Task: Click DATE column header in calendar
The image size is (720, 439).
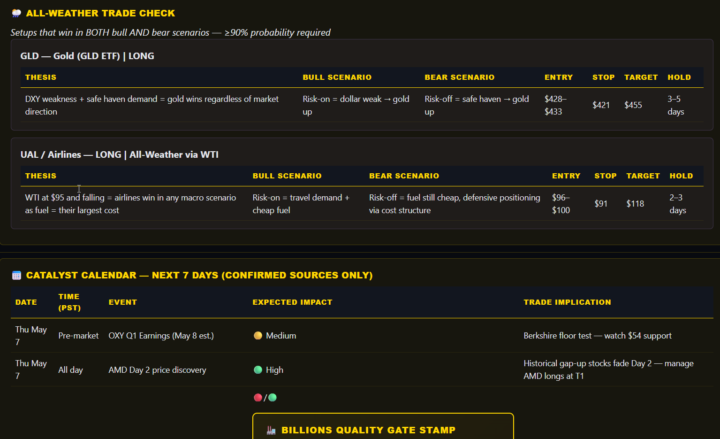Action: (26, 302)
